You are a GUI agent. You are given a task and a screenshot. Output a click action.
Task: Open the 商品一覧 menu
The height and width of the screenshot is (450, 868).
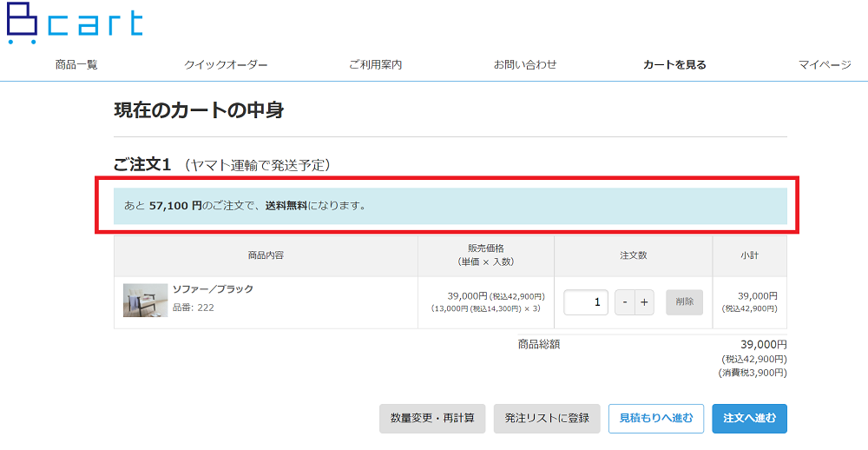[76, 65]
